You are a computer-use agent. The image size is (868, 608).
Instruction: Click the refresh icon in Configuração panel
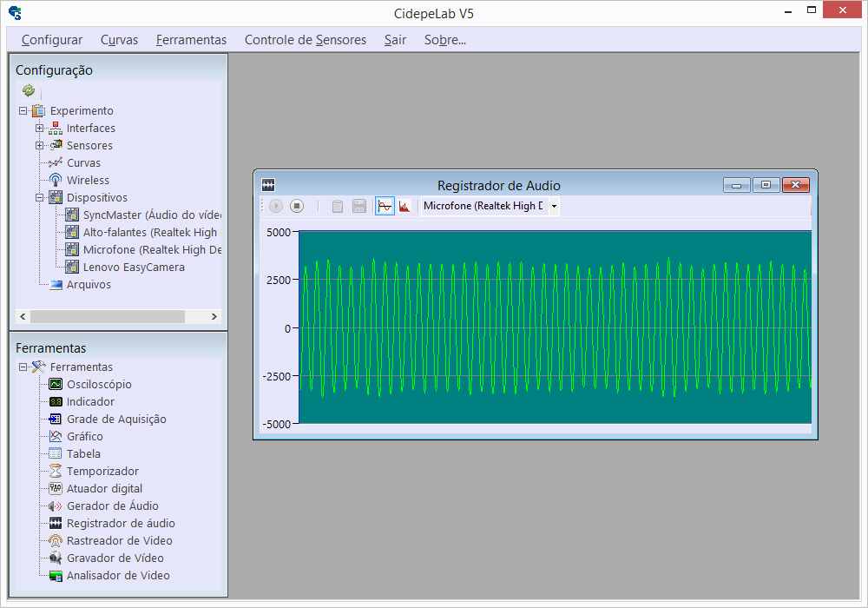(29, 90)
